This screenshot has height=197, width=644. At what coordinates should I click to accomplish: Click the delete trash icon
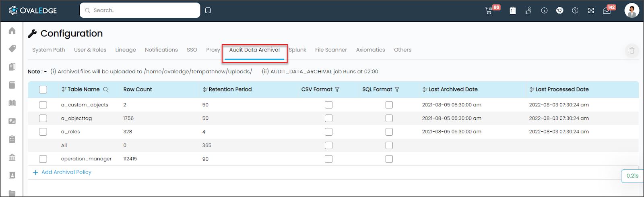(x=632, y=50)
